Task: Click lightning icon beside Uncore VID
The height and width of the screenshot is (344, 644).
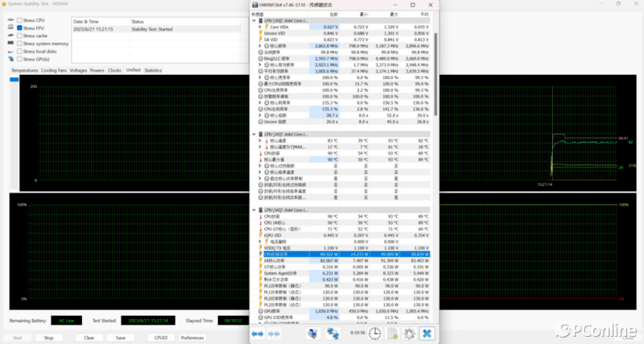Action: pyautogui.click(x=260, y=33)
